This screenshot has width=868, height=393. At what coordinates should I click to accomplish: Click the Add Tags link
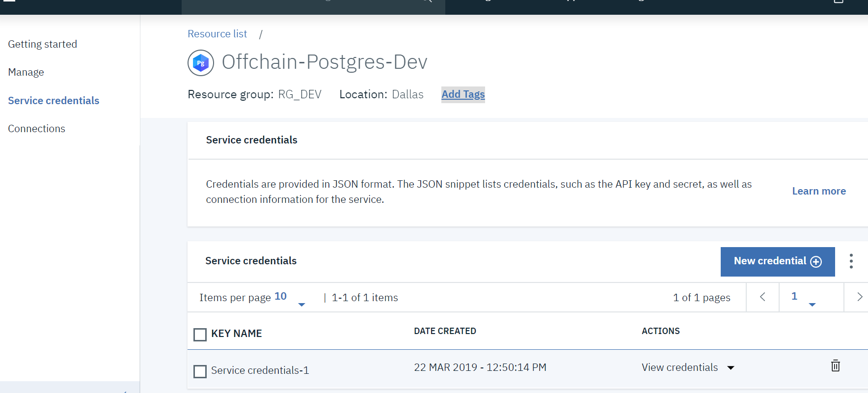pos(463,94)
